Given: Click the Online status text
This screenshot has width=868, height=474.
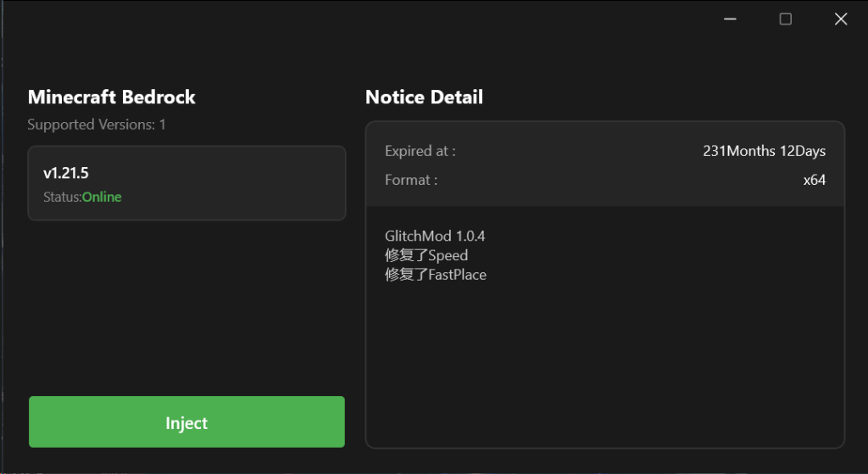Looking at the screenshot, I should [x=102, y=198].
